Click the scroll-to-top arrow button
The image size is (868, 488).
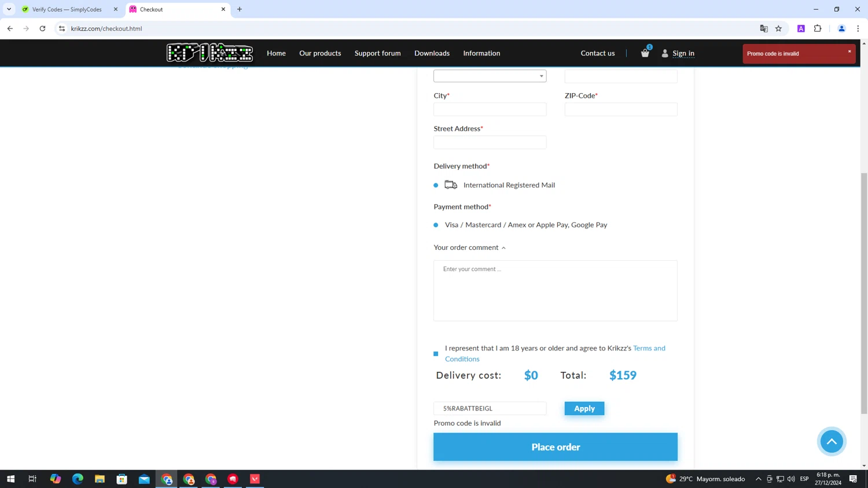[832, 441]
